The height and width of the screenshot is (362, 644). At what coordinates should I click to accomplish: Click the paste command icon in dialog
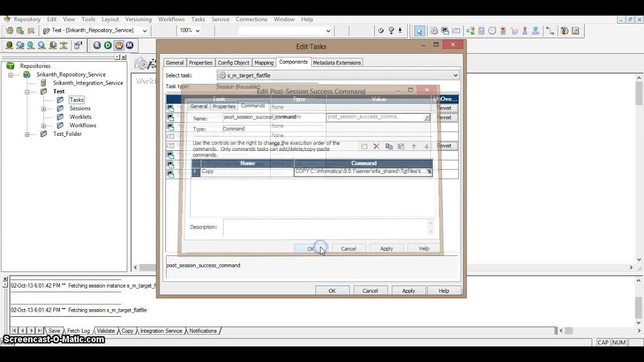[401, 146]
